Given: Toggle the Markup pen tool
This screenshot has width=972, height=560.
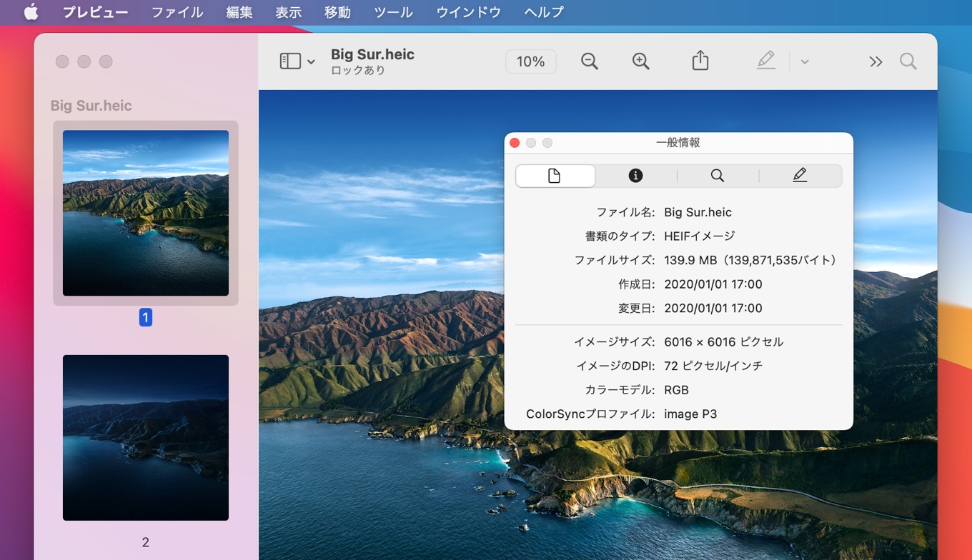Looking at the screenshot, I should (766, 61).
